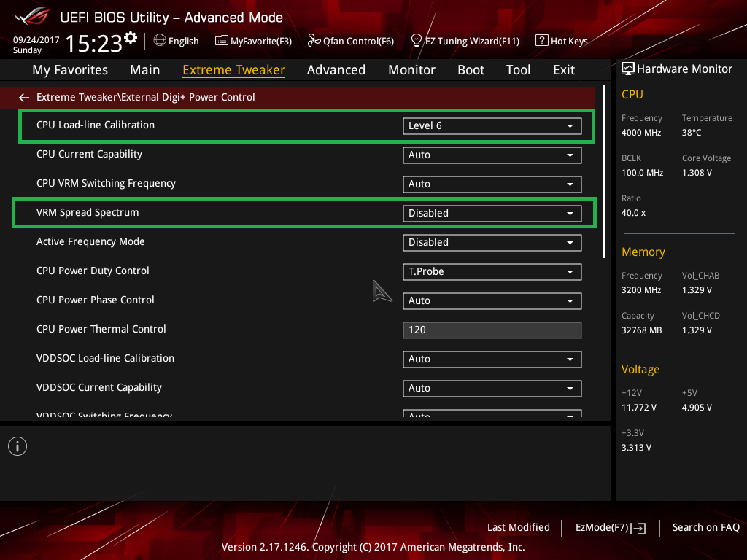Click the 38°C CPU temperature value

(692, 133)
